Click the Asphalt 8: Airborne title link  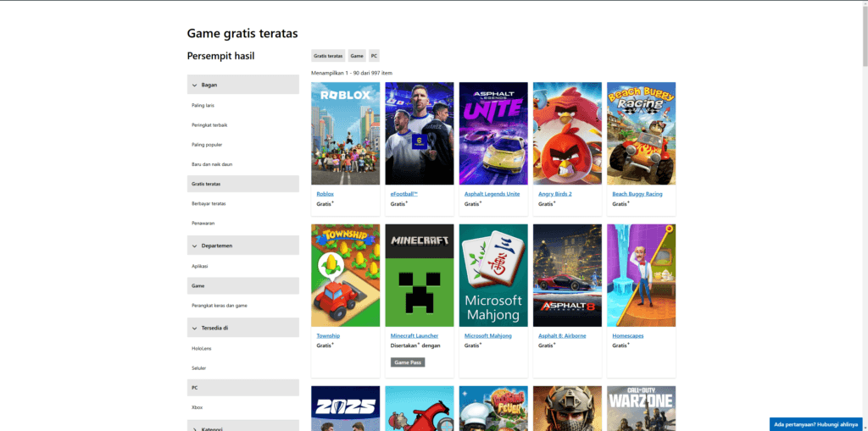pos(562,336)
